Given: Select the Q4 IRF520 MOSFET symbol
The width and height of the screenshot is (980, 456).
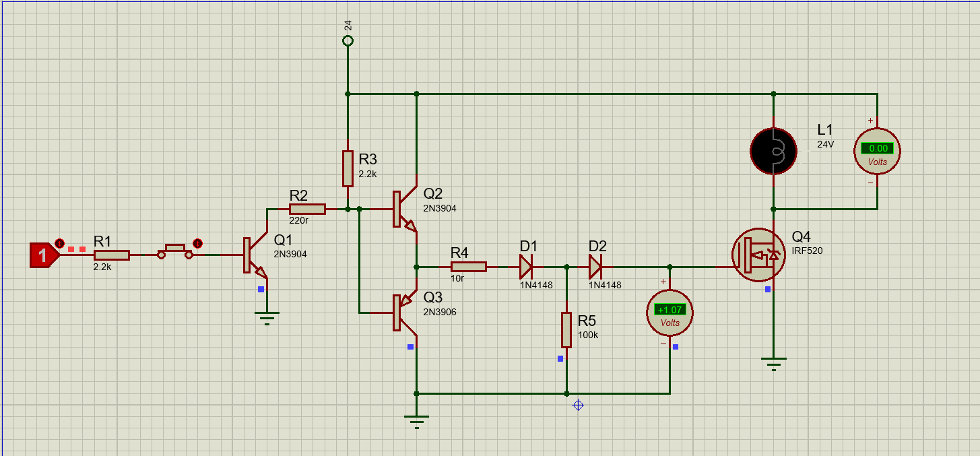Looking at the screenshot, I should (x=759, y=255).
